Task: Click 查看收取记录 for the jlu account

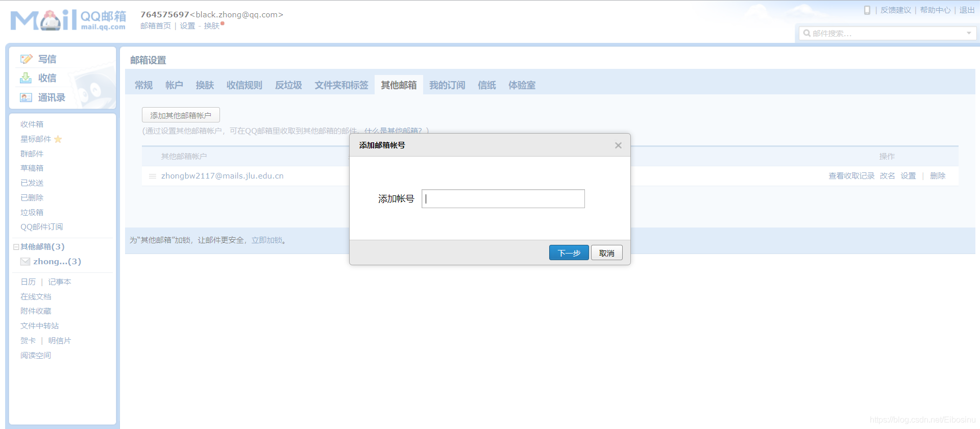Action: coord(851,176)
